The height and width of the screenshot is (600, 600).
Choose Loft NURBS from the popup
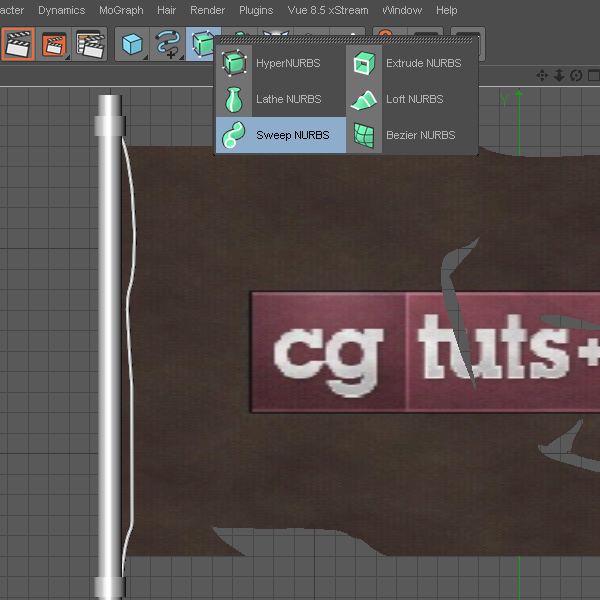coord(412,99)
